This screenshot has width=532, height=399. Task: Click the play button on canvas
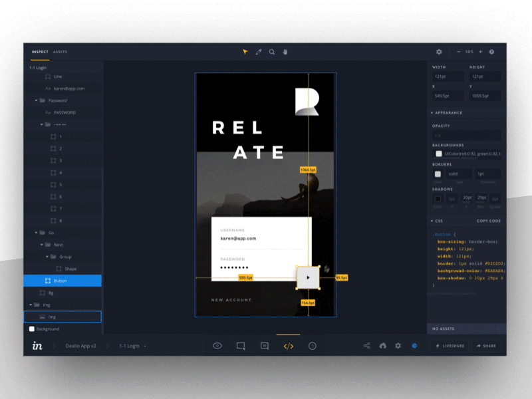click(x=308, y=277)
